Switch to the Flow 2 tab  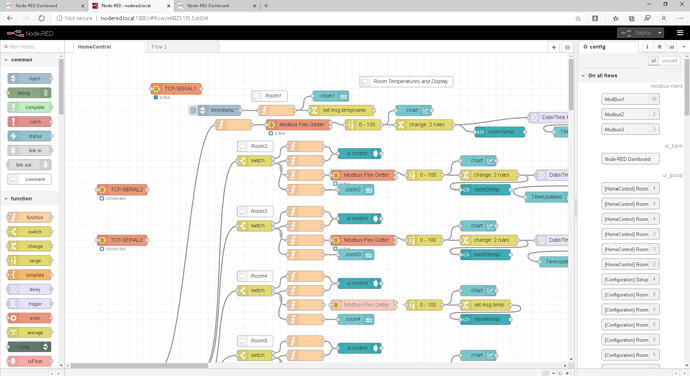[159, 47]
